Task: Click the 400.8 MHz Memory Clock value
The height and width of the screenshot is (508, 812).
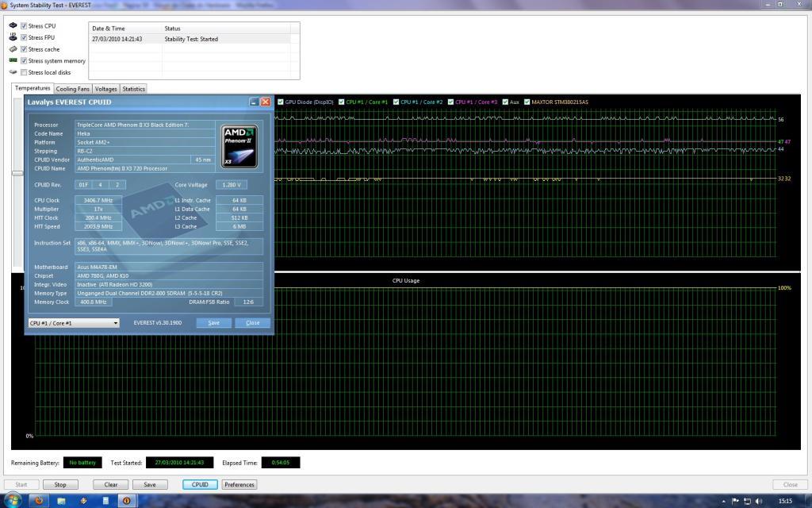Action: pyautogui.click(x=94, y=302)
